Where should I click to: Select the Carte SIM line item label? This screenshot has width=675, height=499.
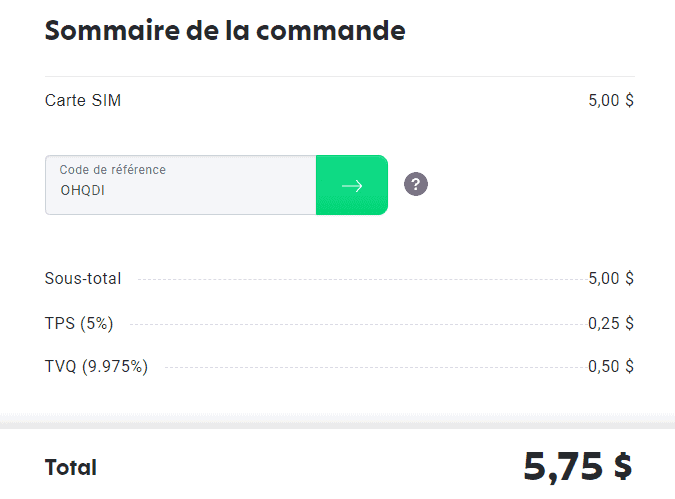click(83, 100)
